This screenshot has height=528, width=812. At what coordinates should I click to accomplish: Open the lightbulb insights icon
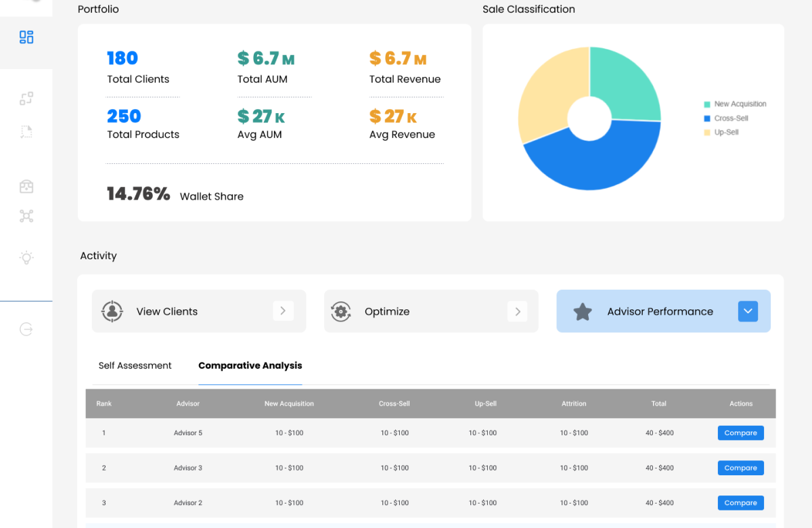click(x=26, y=258)
